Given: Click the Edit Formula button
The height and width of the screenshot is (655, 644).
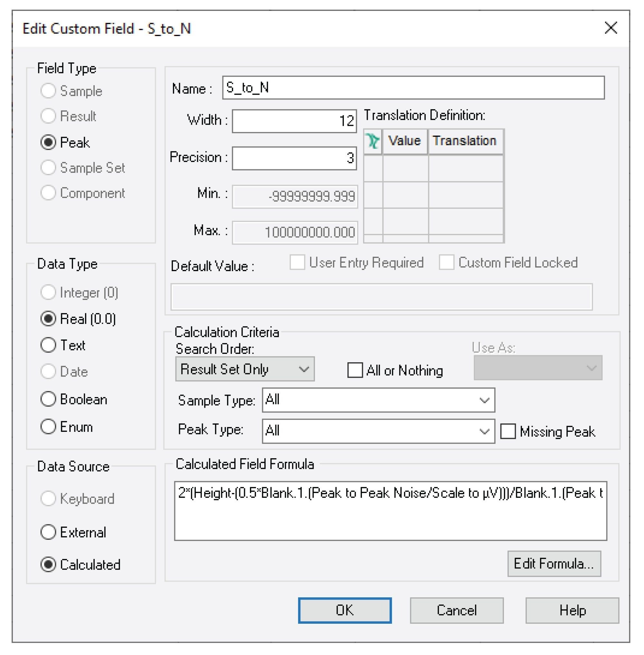Looking at the screenshot, I should tap(554, 564).
